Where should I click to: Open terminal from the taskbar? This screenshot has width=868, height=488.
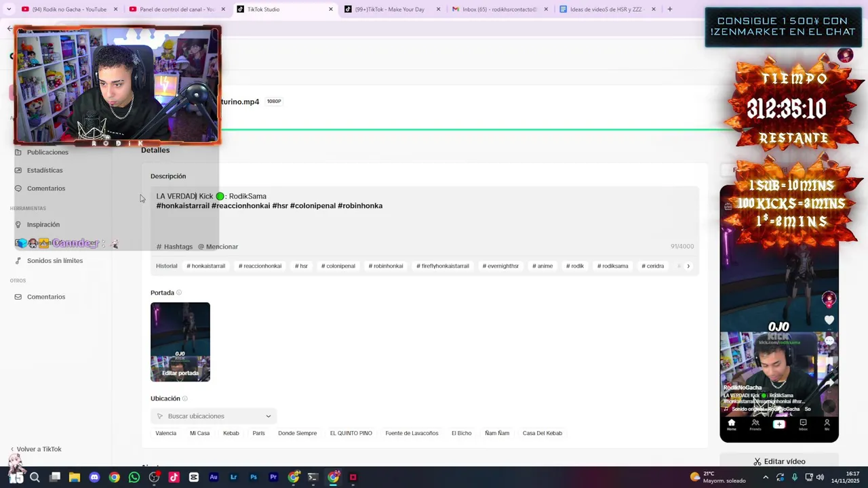coord(313,477)
